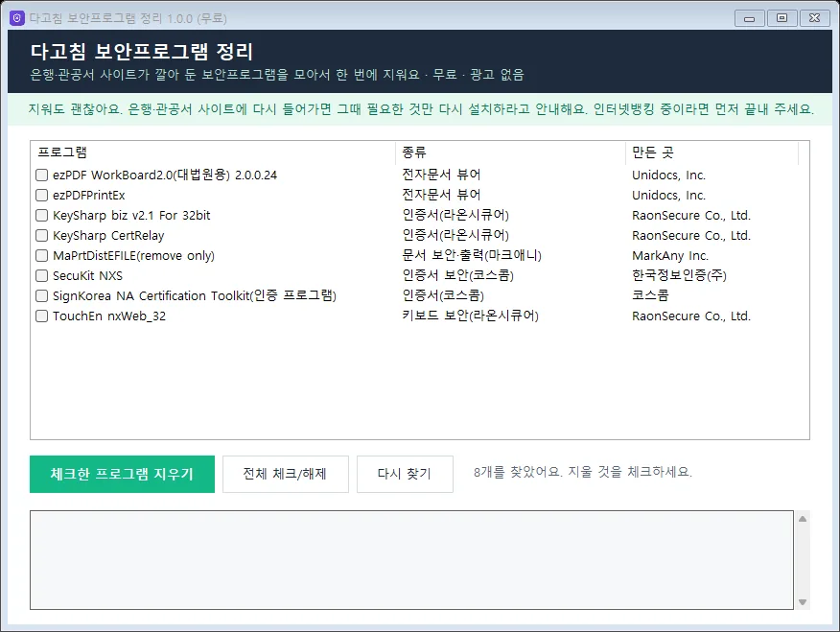Click SignKorea NA Certification Toolkit name
This screenshot has width=840, height=632.
pyautogui.click(x=195, y=295)
